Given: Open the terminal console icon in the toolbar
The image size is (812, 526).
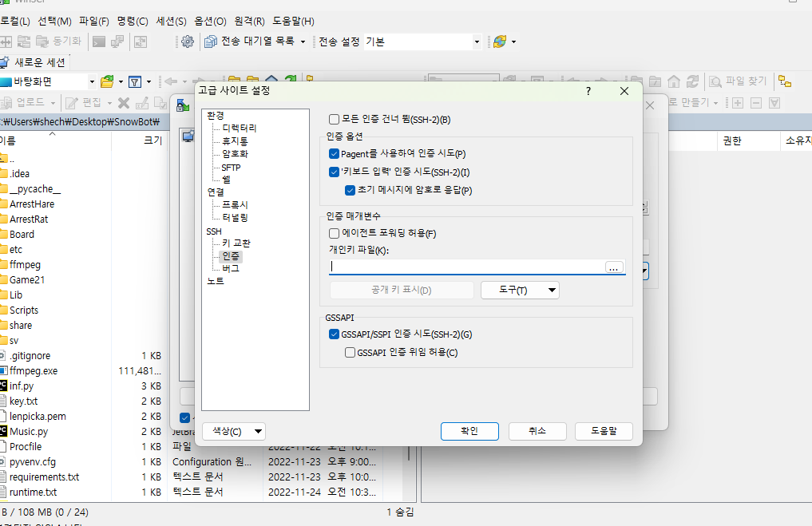Looking at the screenshot, I should click(x=99, y=42).
